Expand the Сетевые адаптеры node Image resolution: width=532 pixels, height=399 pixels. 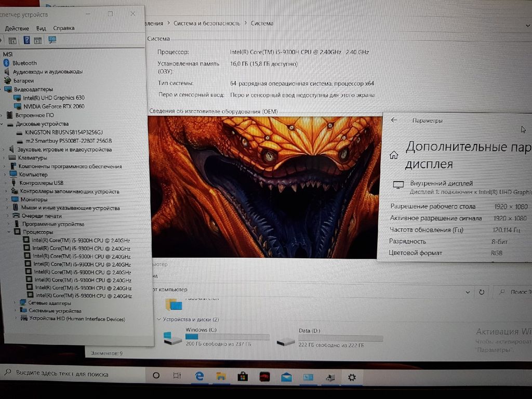[x=15, y=303]
